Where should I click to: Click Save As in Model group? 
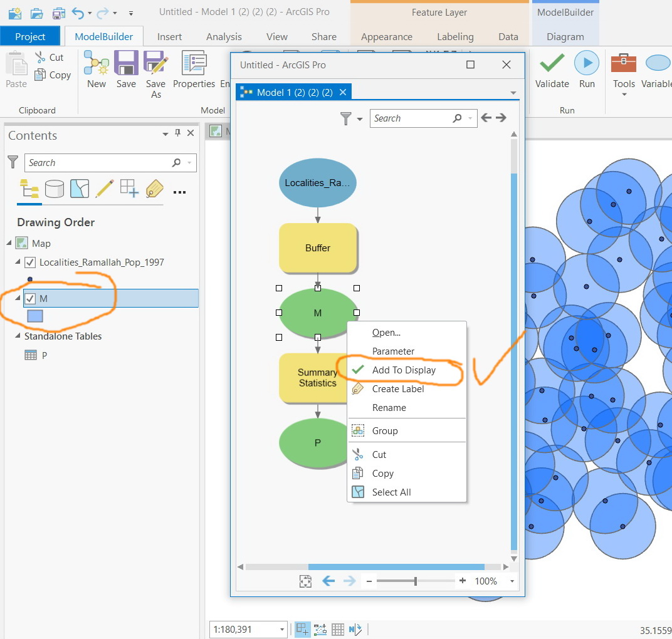[155, 75]
